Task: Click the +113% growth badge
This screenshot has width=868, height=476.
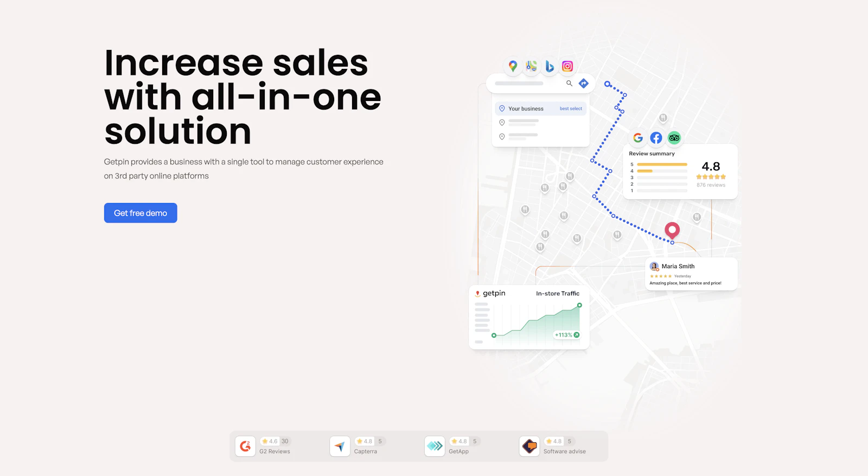Action: click(567, 335)
